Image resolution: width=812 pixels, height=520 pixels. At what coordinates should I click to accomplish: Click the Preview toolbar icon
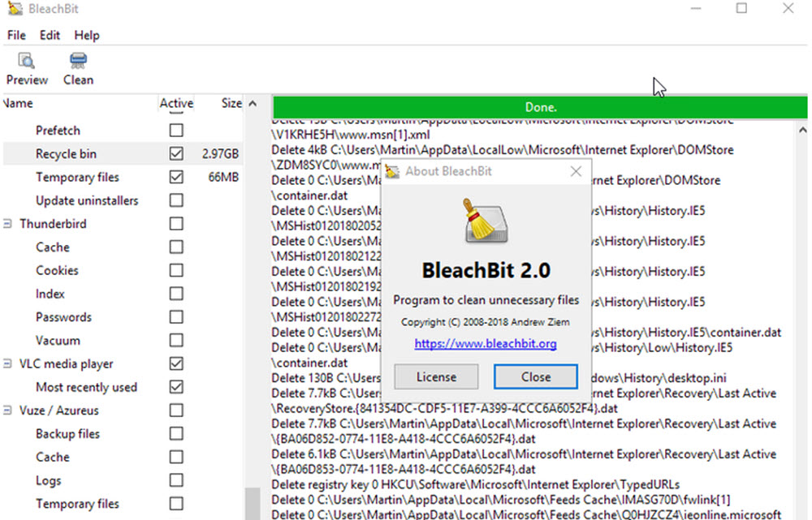click(x=26, y=61)
